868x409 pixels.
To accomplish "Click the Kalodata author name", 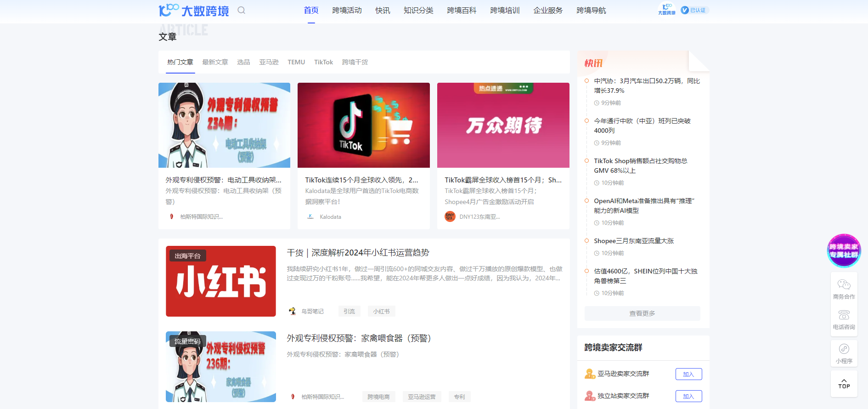I will click(x=331, y=216).
